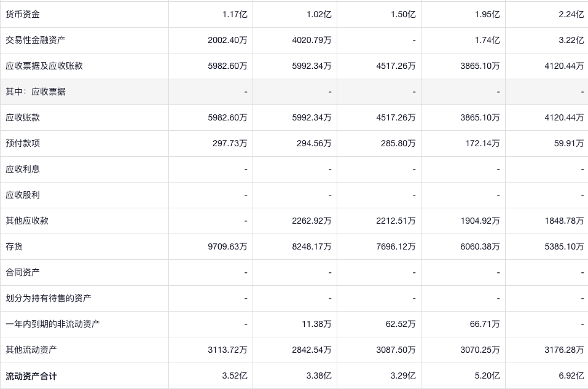
Task: Click the 货币资金 row label
Action: click(x=23, y=14)
